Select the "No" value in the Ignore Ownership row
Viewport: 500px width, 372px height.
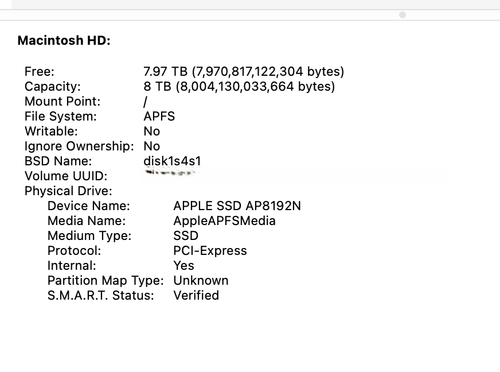click(152, 146)
